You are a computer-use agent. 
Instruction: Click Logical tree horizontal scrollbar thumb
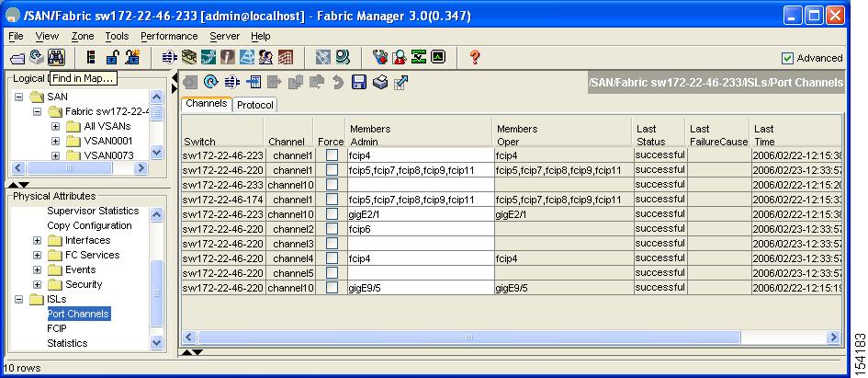coord(70,167)
